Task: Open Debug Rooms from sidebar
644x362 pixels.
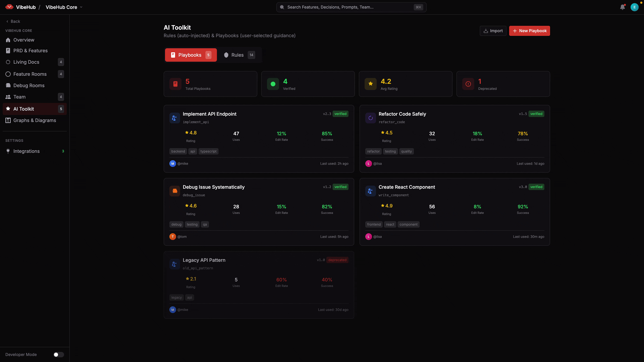Action: tap(29, 85)
